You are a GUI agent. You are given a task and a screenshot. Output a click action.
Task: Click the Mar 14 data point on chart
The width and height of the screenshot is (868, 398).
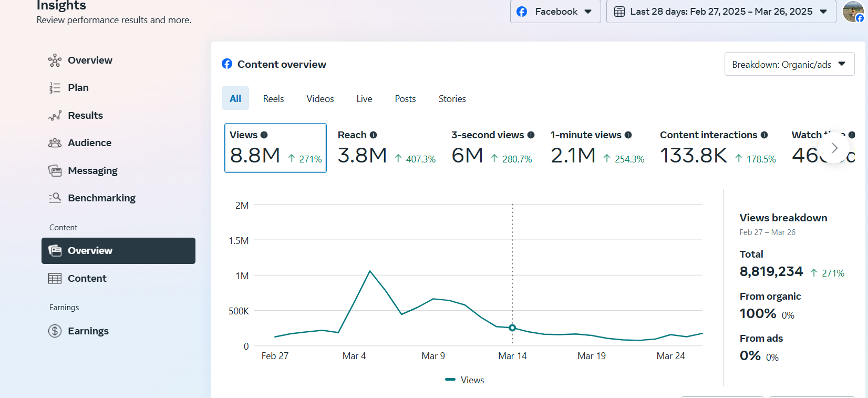click(x=512, y=328)
